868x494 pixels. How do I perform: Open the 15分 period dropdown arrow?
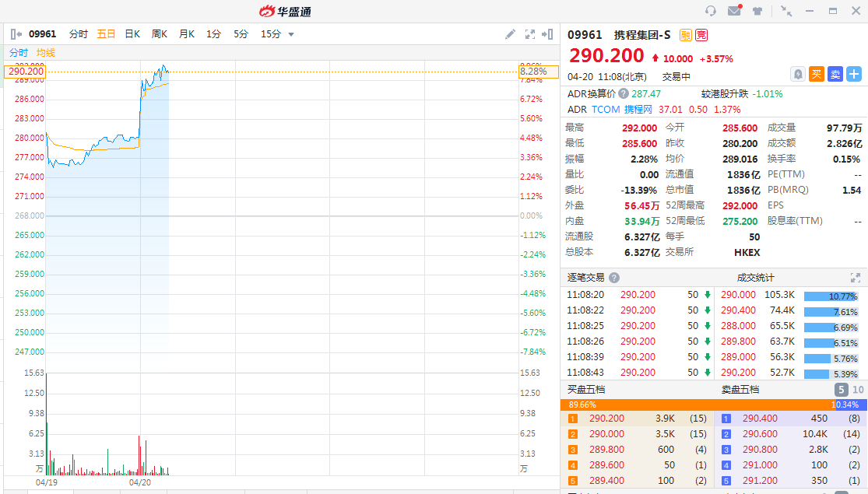coord(291,34)
